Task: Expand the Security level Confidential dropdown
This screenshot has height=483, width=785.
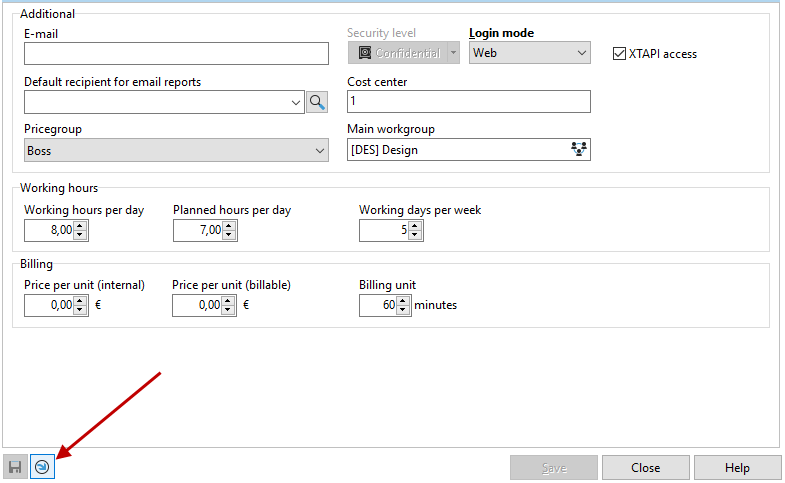Action: click(x=453, y=53)
